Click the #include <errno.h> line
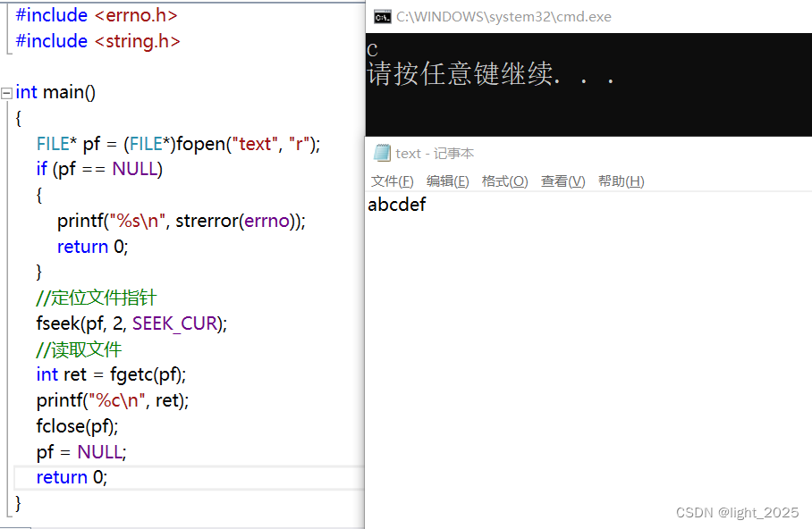The height and width of the screenshot is (529, 812). coord(97,15)
